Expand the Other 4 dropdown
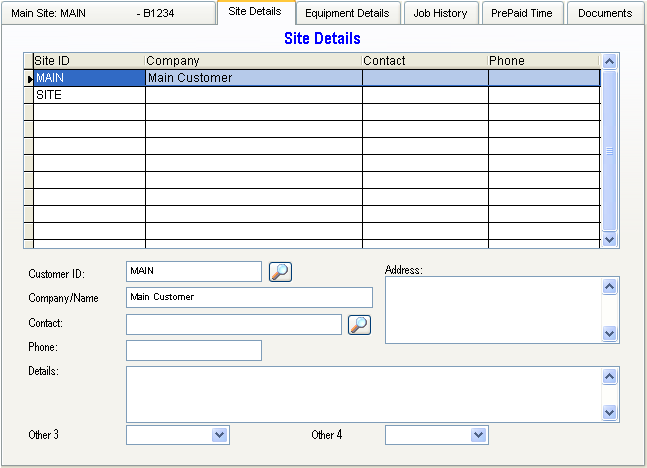647x468 pixels. click(478, 435)
